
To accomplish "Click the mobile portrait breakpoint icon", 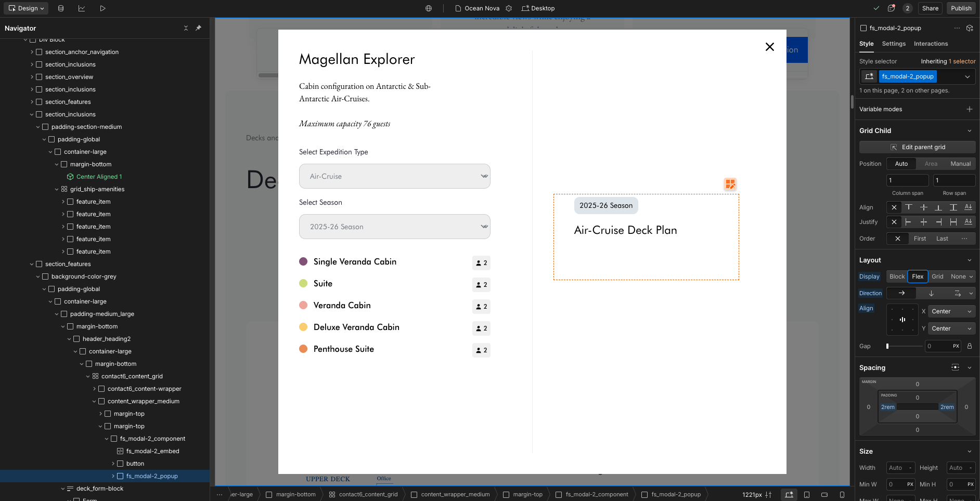I will tap(842, 495).
